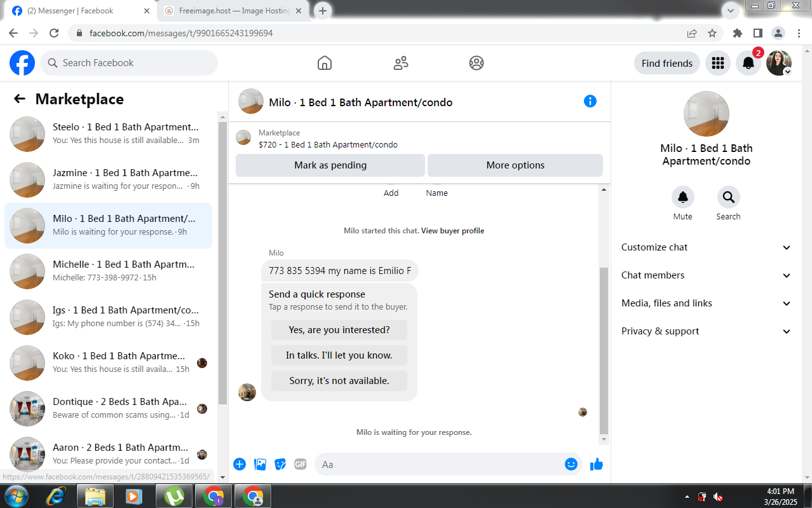812x508 pixels.
Task: Select the Messenger Facebook tab
Action: [x=80, y=11]
